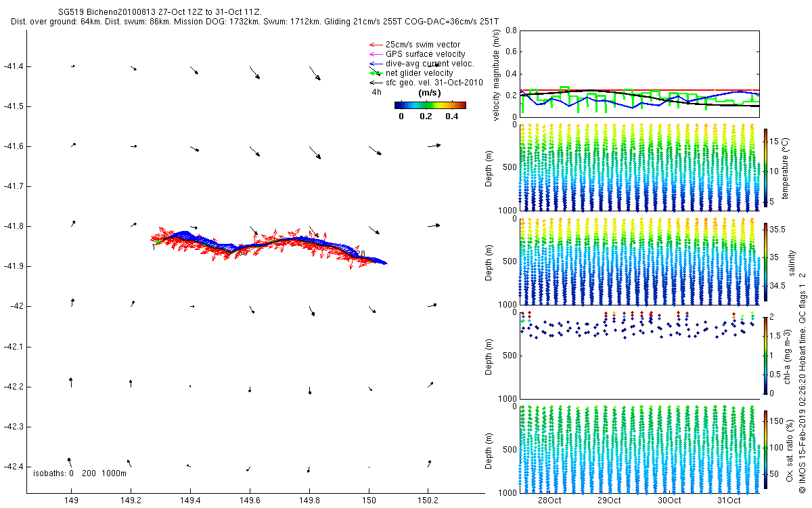Click the velocity magnitude time-series plot
Image resolution: width=812 pixels, height=508 pixels.
tap(639, 74)
